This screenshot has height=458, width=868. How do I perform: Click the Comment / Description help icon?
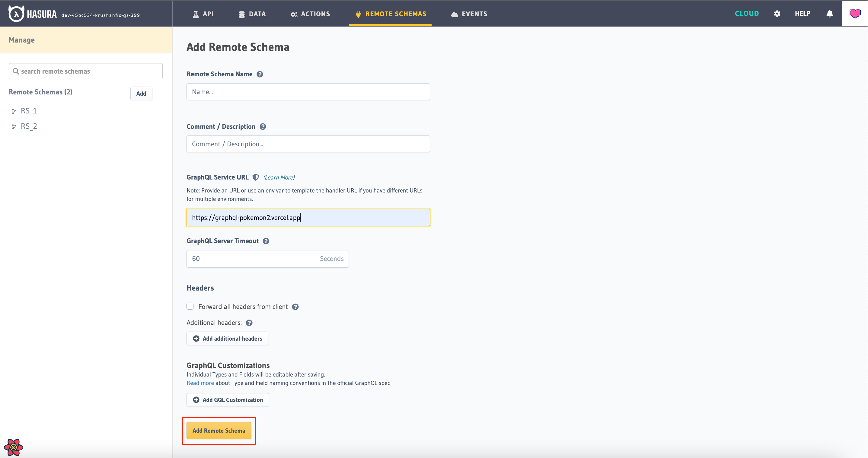pyautogui.click(x=263, y=127)
